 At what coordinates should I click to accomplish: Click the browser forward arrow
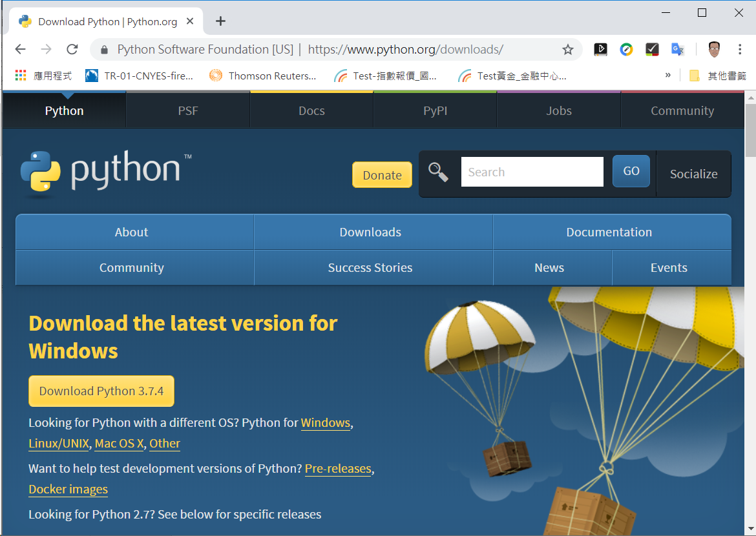point(47,49)
